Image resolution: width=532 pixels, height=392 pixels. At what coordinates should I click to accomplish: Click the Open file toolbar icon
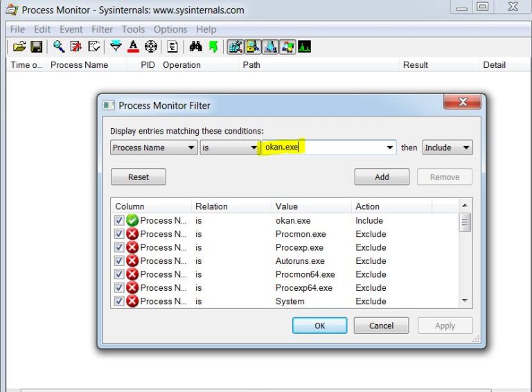coord(19,47)
